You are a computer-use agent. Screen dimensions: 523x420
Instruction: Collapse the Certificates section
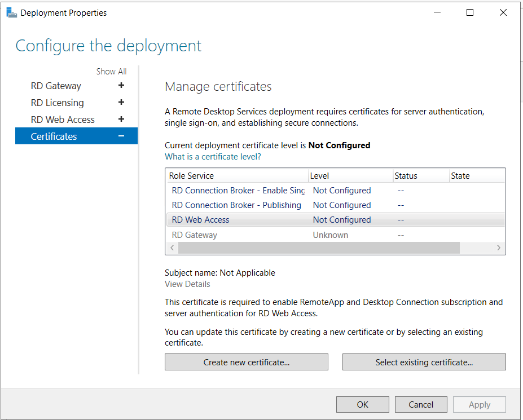click(x=121, y=136)
